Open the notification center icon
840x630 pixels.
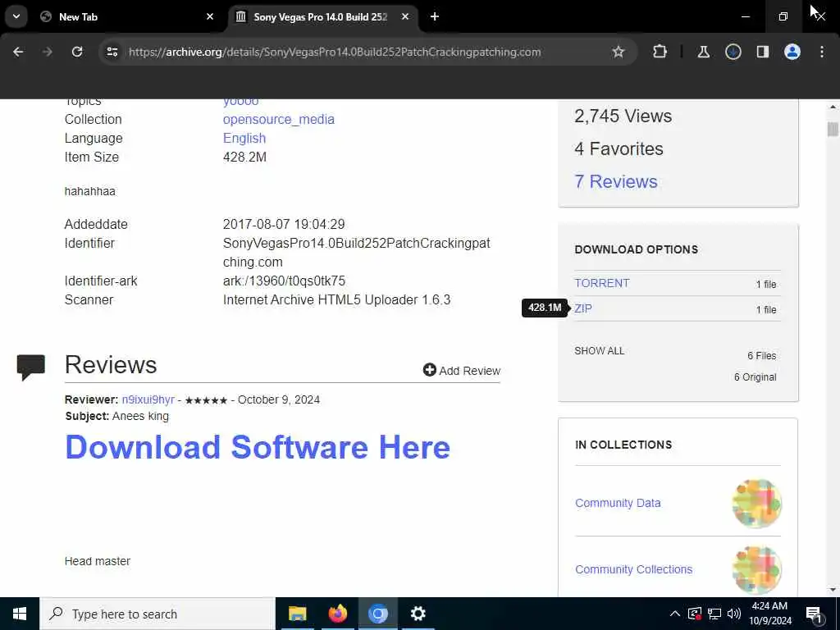pos(815,614)
